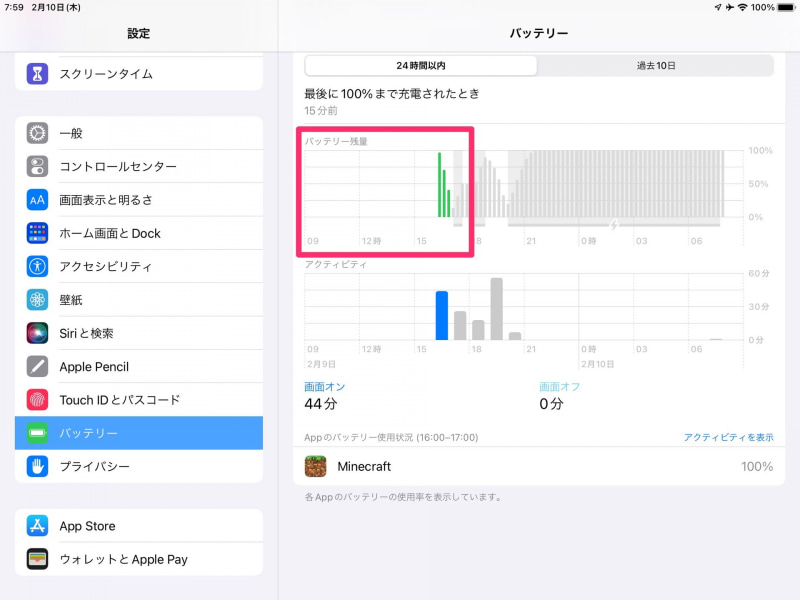The height and width of the screenshot is (600, 800).
Task: Tap the green バッテリー icon
Action: [37, 433]
